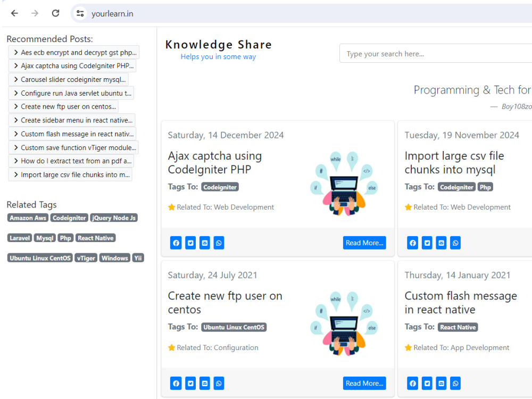The height and width of the screenshot is (399, 532).
Task: Select the jQuery Node Js tag
Action: 114,218
